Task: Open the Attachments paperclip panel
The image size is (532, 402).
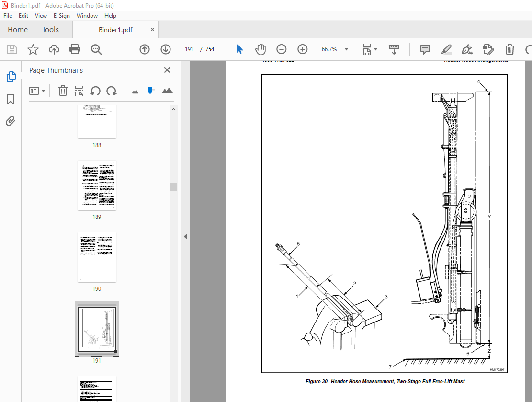Action: [11, 121]
